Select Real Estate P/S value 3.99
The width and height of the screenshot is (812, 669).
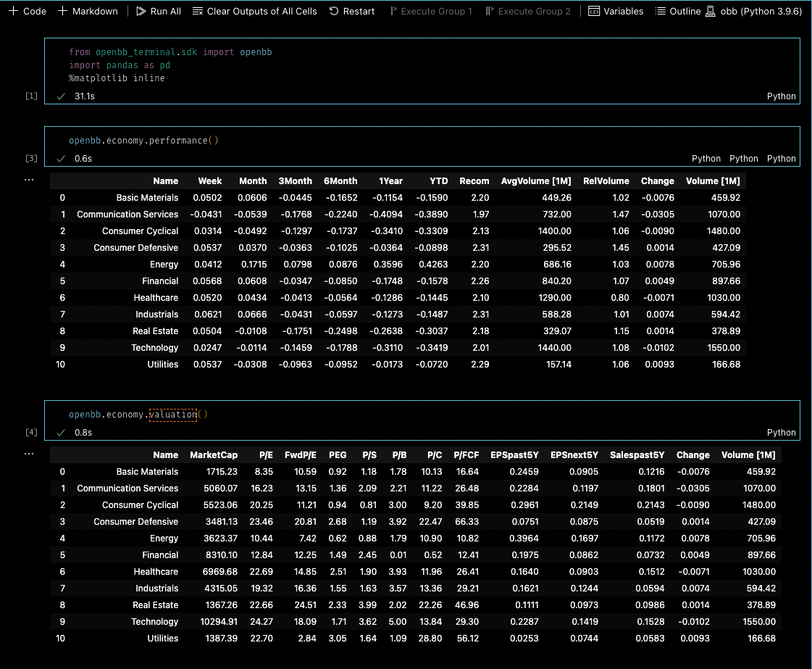(x=368, y=604)
